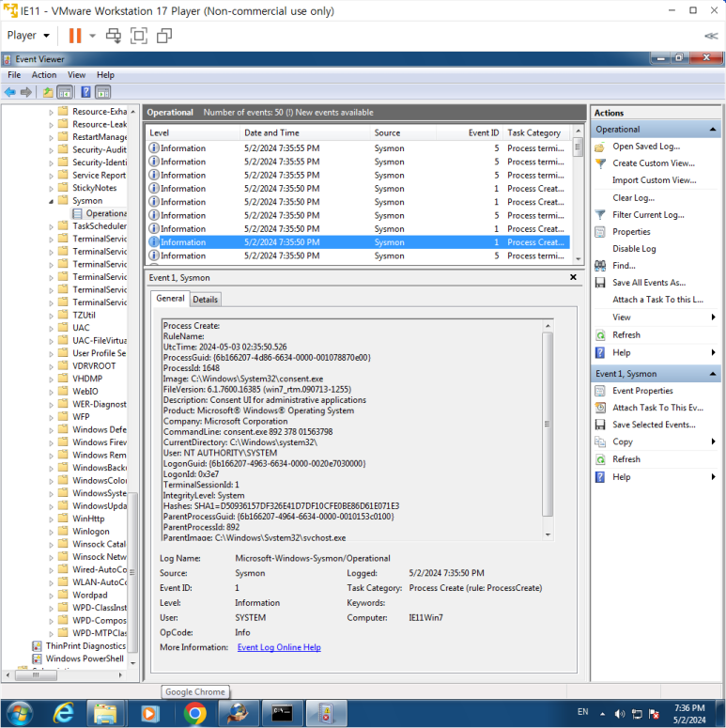Image resolution: width=726 pixels, height=728 pixels.
Task: Sort by Event ID column header
Action: point(470,132)
